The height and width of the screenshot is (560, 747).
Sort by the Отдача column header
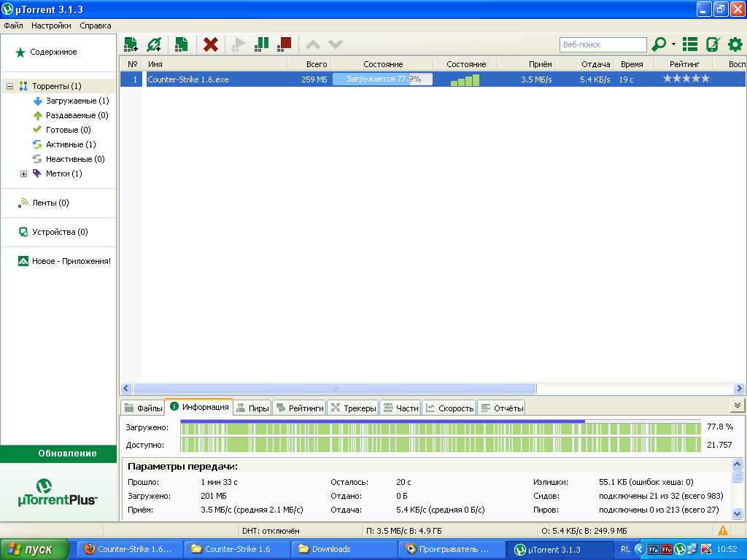tap(585, 64)
